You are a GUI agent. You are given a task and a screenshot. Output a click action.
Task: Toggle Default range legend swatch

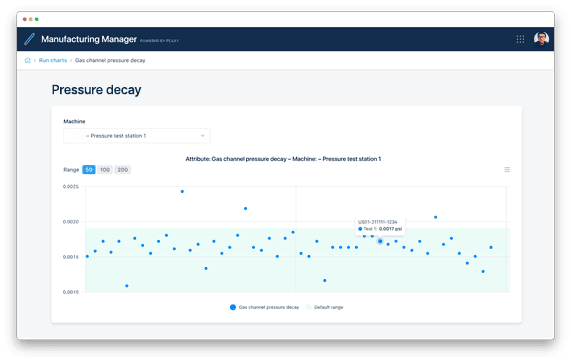coord(308,307)
